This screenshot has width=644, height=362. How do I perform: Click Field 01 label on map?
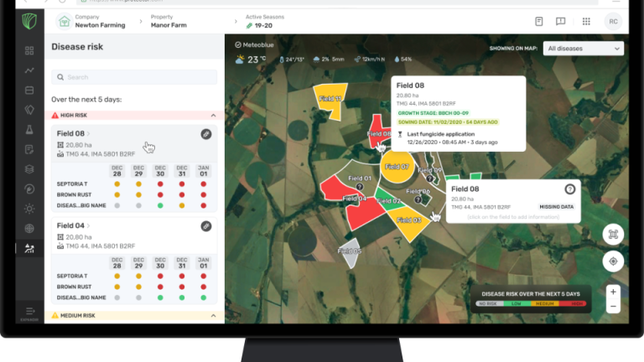(360, 178)
